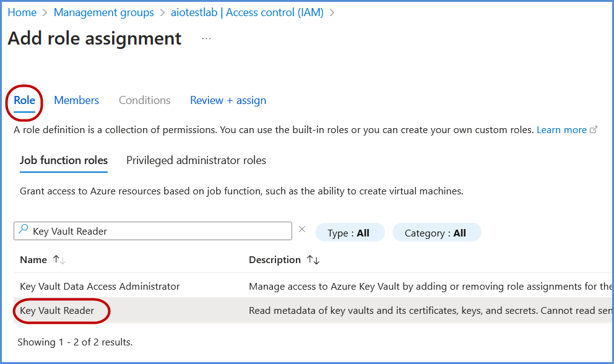
Task: Select Key Vault Data Access Administrator role
Action: [x=100, y=287]
